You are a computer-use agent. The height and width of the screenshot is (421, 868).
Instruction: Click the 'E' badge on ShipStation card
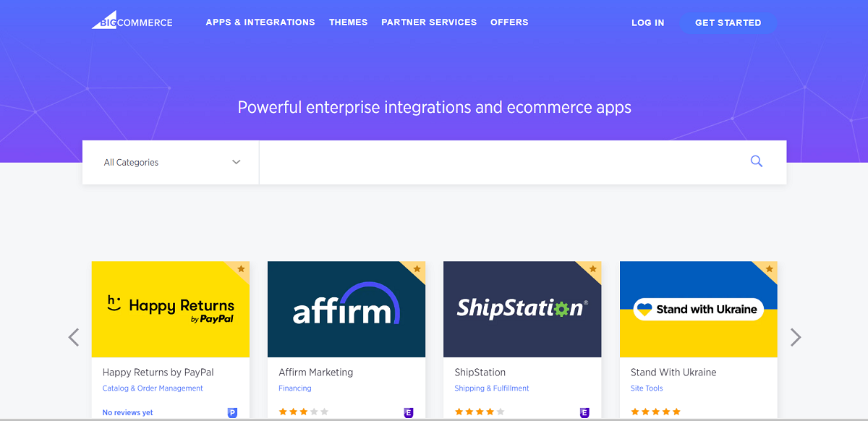point(584,412)
